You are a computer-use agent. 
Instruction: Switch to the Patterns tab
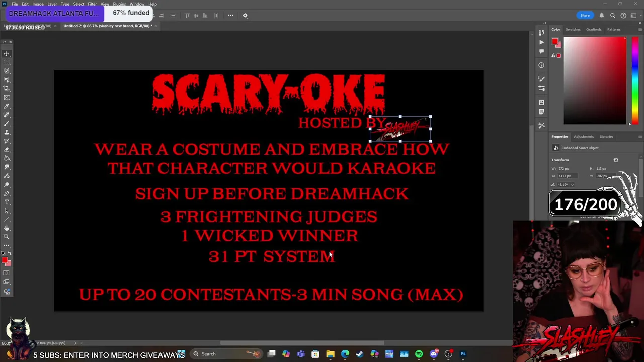coord(614,29)
